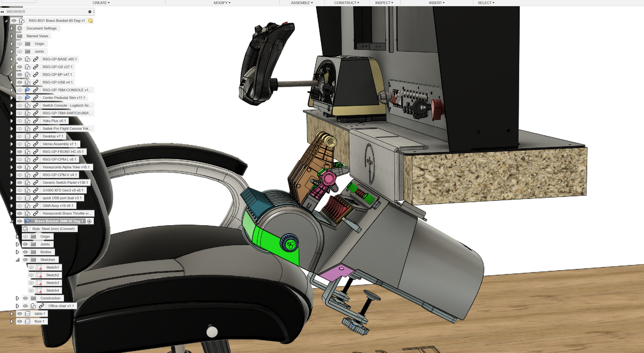The width and height of the screenshot is (644, 353).
Task: Hide the Bodies folder with eye icon
Action: [x=25, y=252]
